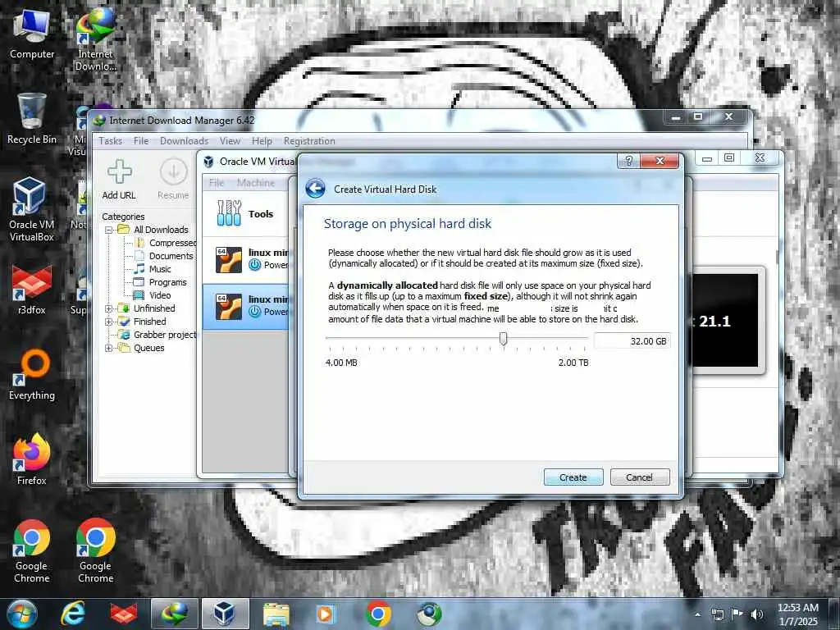The width and height of the screenshot is (840, 630).
Task: Expand the Finished tree node
Action: (x=109, y=322)
